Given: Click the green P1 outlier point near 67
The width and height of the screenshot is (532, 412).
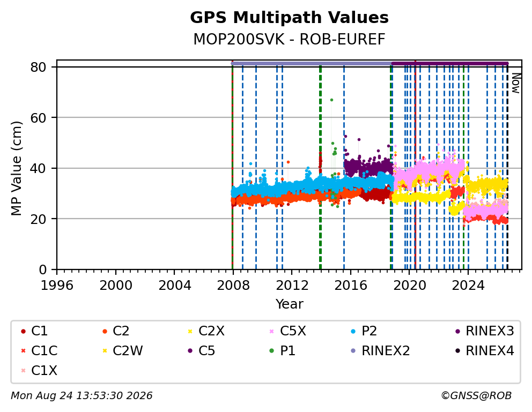Looking at the screenshot, I should pyautogui.click(x=331, y=100).
